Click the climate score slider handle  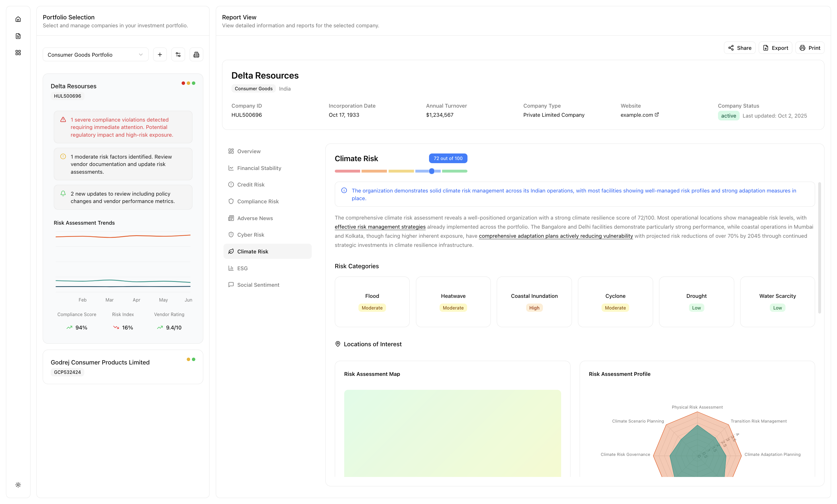click(x=431, y=171)
